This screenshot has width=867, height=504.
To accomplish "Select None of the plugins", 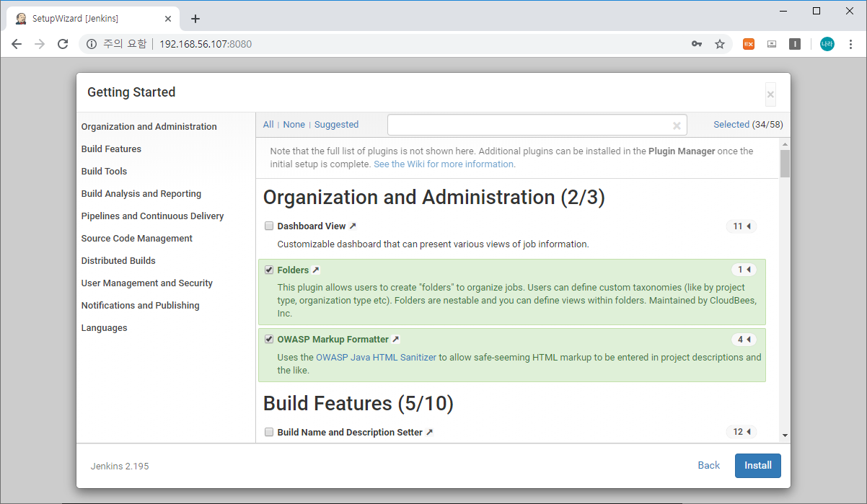I will pos(294,125).
